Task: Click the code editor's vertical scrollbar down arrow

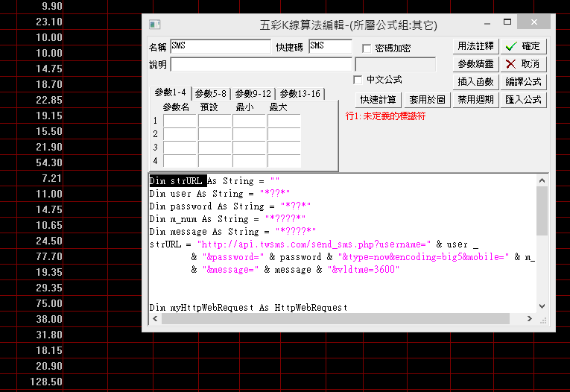Action: click(542, 306)
